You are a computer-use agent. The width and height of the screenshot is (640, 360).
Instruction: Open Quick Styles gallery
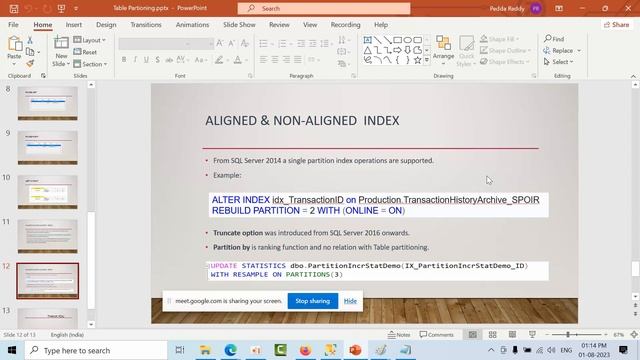tap(466, 51)
